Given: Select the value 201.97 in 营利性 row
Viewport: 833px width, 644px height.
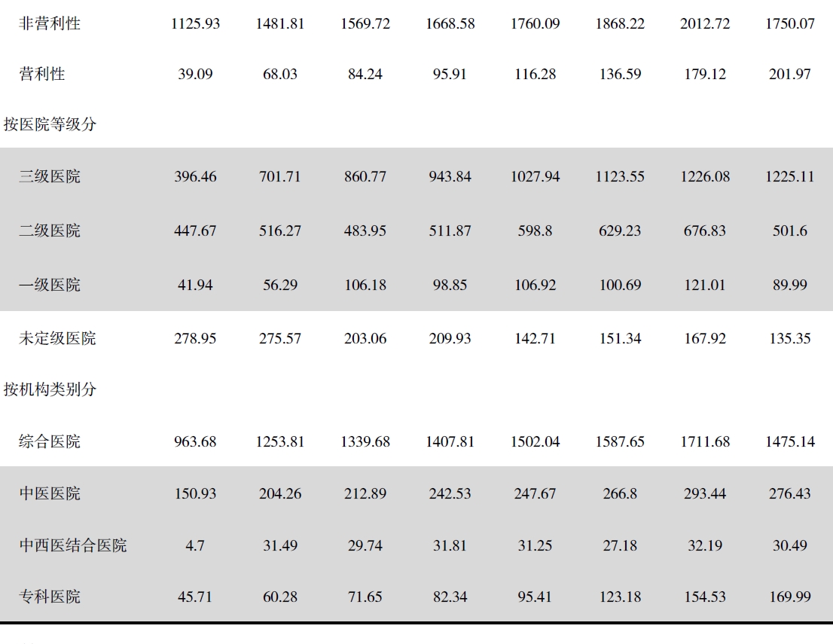Looking at the screenshot, I should coord(789,74).
